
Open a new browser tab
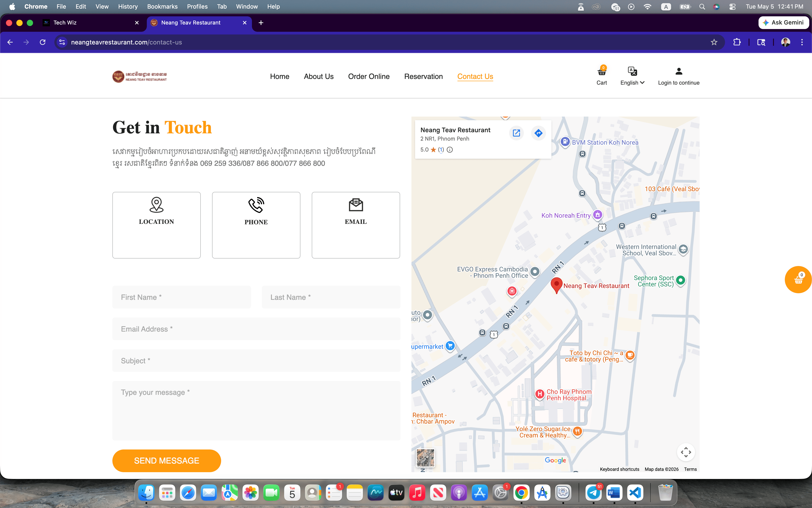click(x=261, y=22)
